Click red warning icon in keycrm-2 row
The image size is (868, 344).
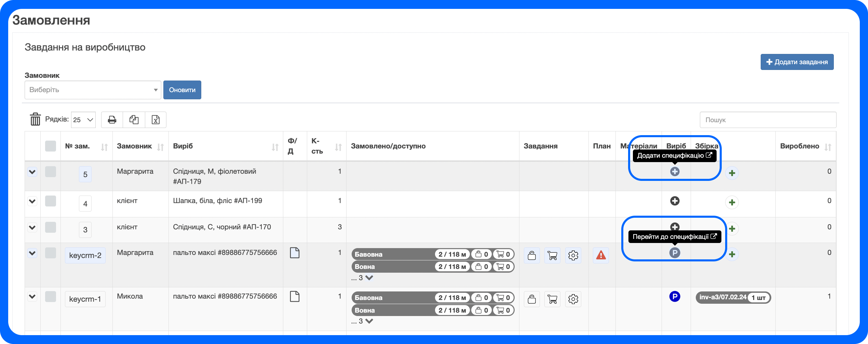tap(601, 255)
